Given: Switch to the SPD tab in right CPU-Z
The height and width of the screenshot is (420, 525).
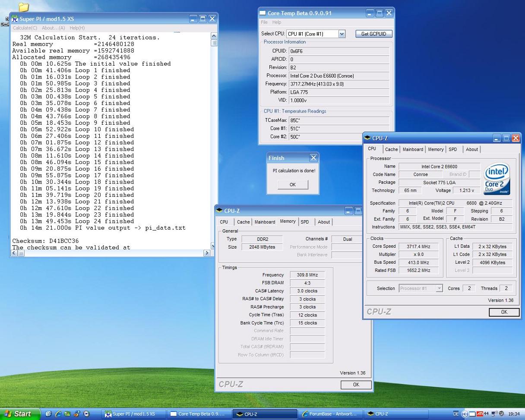Looking at the screenshot, I should tap(452, 149).
